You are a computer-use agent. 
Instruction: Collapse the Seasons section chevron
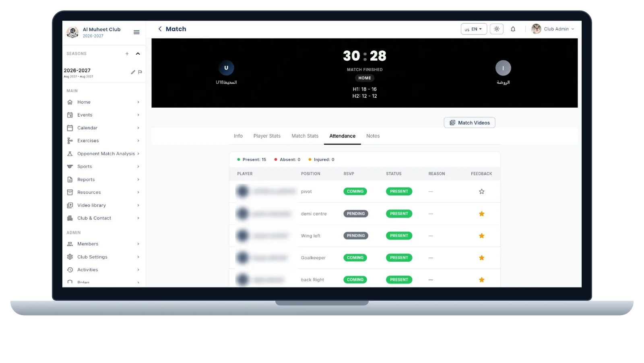point(138,53)
